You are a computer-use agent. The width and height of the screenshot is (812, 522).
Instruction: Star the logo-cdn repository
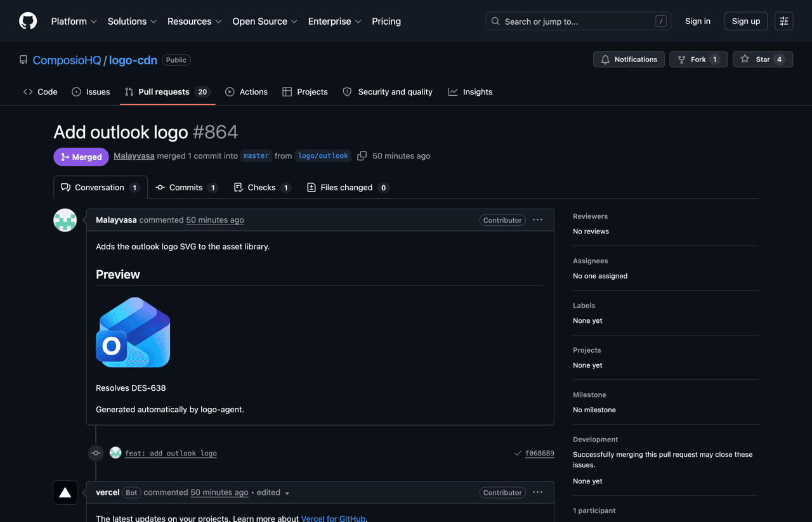[763, 60]
